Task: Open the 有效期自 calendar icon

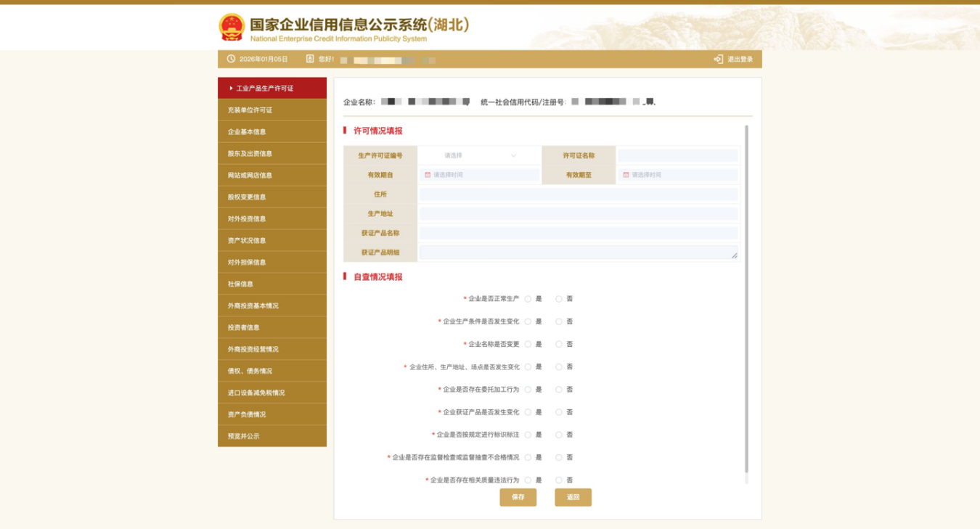Action: pyautogui.click(x=428, y=175)
